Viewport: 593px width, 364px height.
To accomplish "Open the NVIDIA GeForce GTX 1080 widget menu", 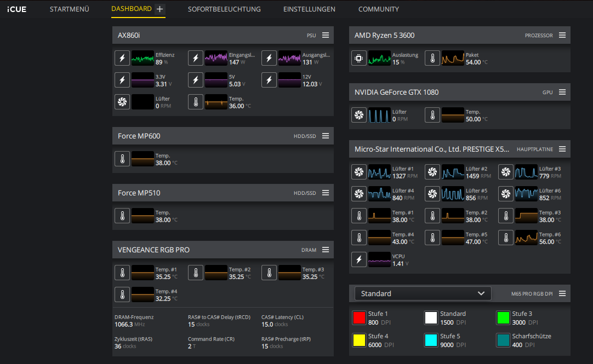I will [562, 92].
